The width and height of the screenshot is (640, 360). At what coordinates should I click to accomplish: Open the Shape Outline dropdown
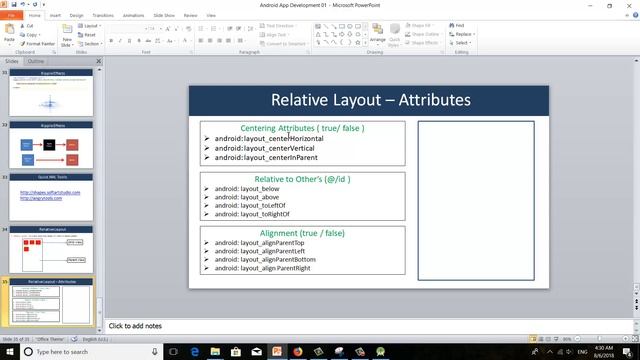(x=423, y=34)
